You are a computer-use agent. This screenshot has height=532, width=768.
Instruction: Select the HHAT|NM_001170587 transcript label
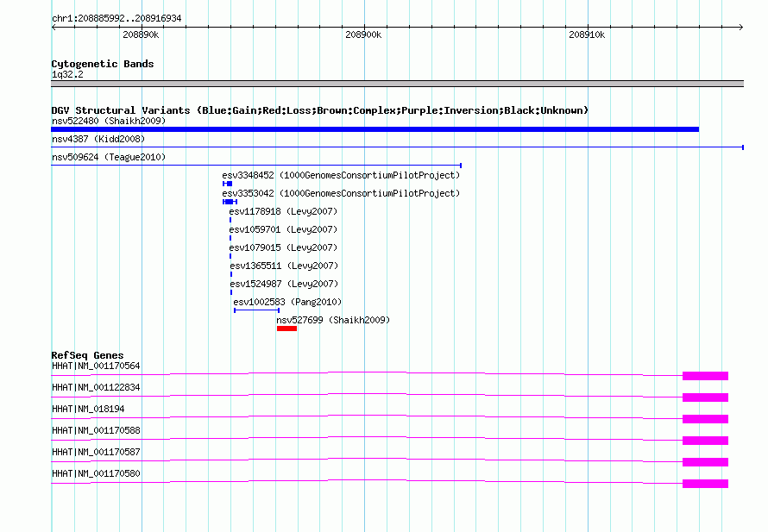[x=96, y=452]
